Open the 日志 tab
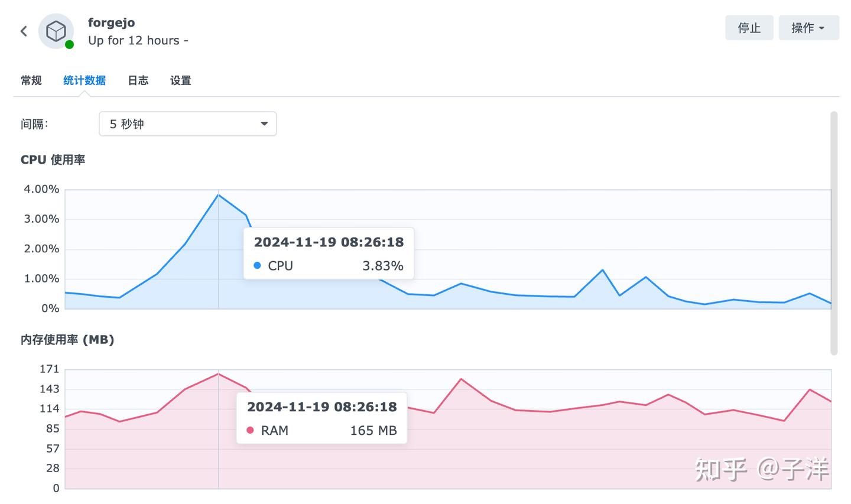 click(138, 80)
